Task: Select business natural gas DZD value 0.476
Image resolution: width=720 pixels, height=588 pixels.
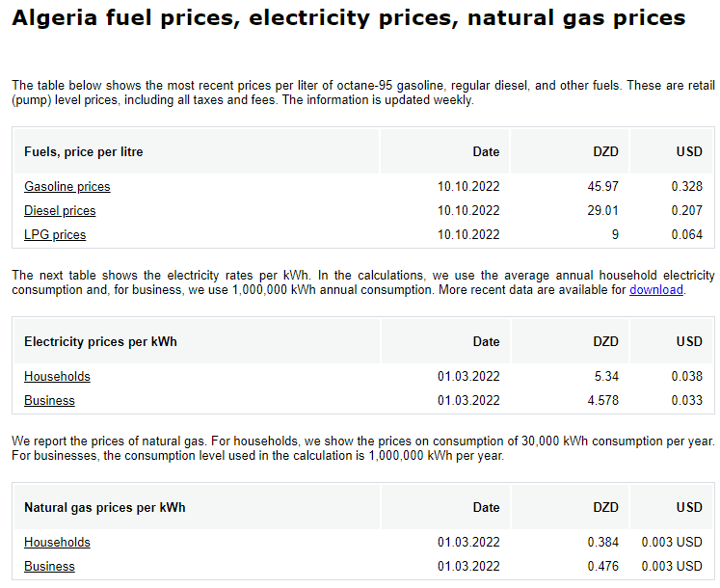Action: click(602, 567)
